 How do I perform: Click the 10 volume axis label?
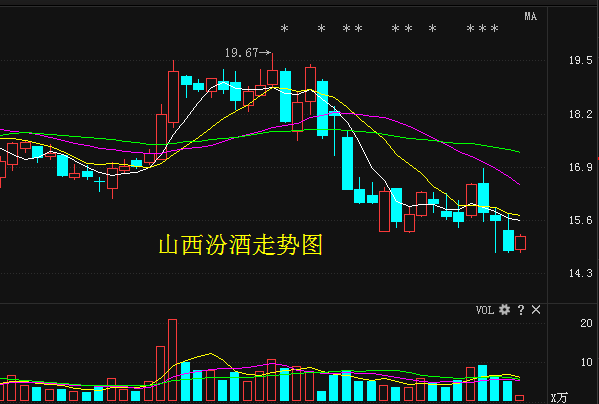(x=586, y=362)
